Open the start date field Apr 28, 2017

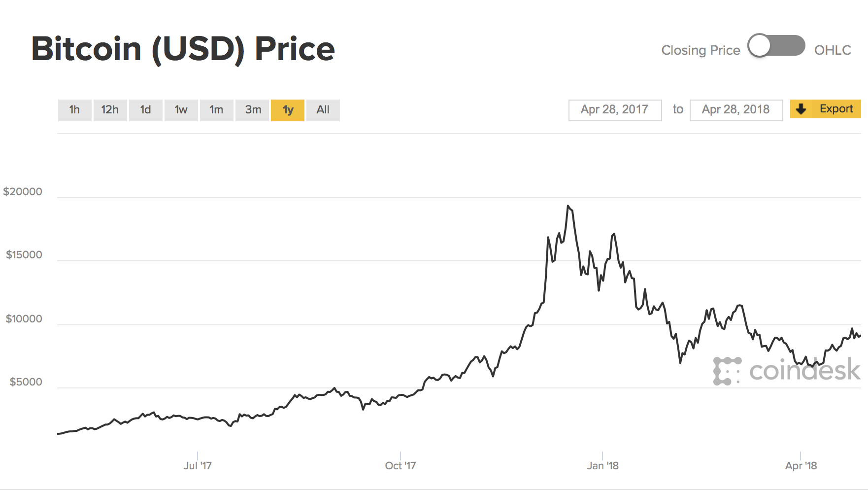pos(615,110)
